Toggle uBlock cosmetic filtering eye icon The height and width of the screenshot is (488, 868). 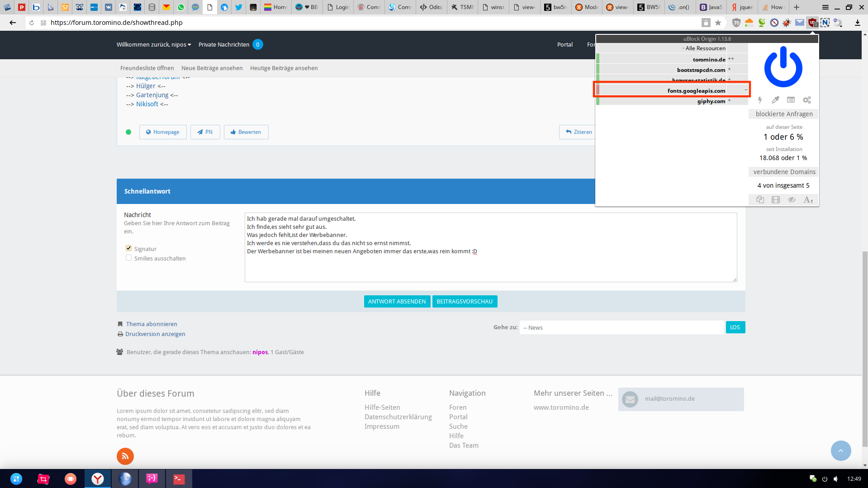pyautogui.click(x=792, y=199)
